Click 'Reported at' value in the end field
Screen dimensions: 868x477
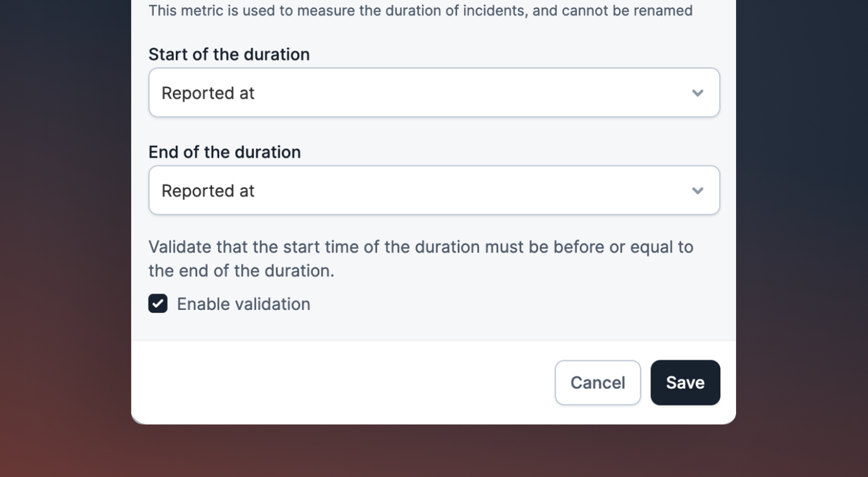point(208,191)
